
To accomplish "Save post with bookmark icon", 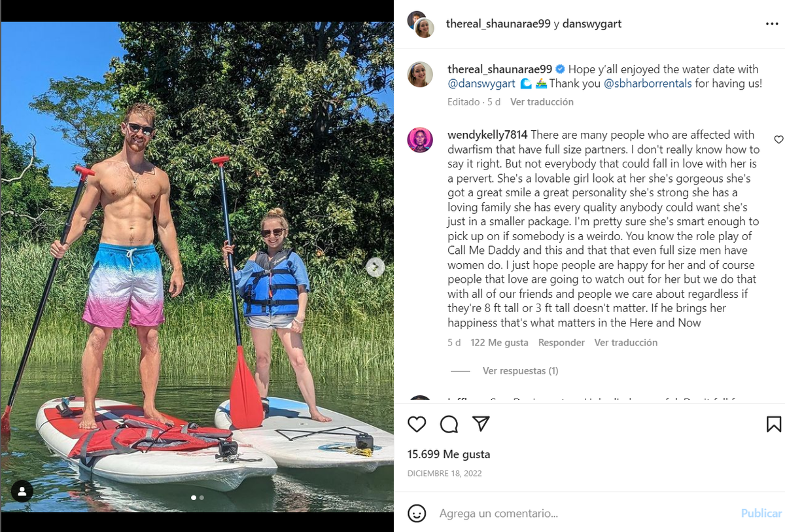I will [x=773, y=424].
